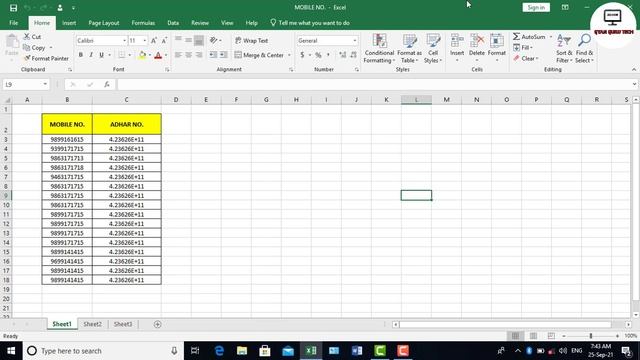Apply the yellow fill color bucket

142,55
